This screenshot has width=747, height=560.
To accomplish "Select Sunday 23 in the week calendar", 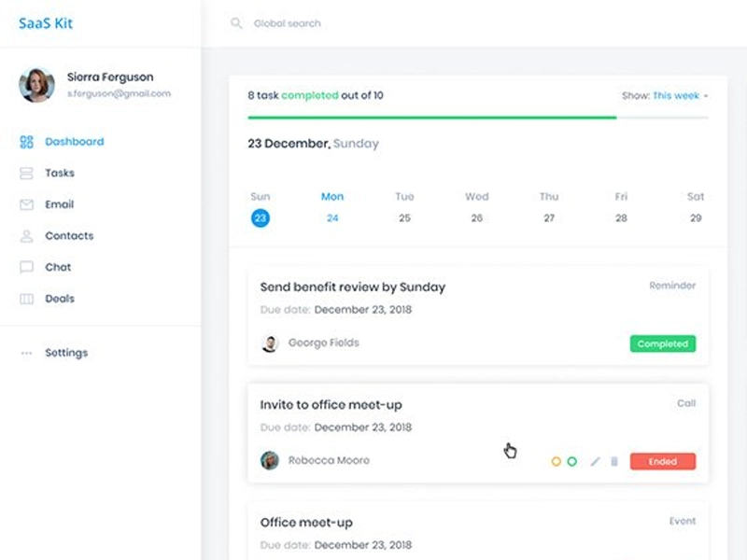I will coord(261,217).
